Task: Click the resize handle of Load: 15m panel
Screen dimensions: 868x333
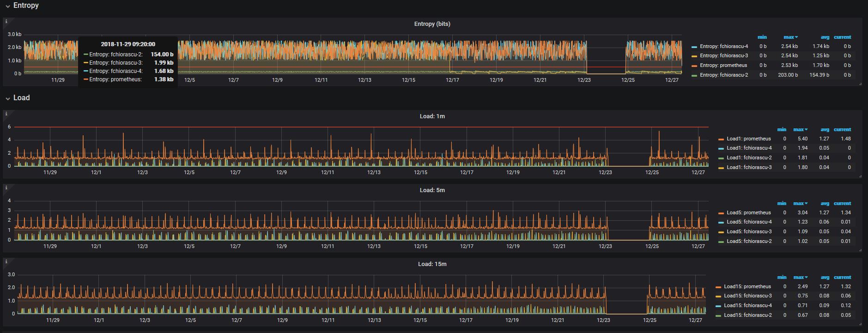Action: click(860, 324)
